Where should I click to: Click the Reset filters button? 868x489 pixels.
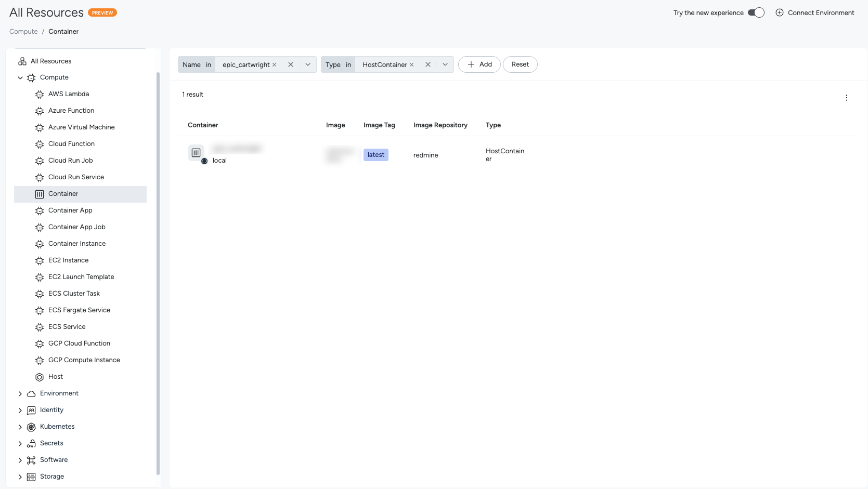click(520, 64)
